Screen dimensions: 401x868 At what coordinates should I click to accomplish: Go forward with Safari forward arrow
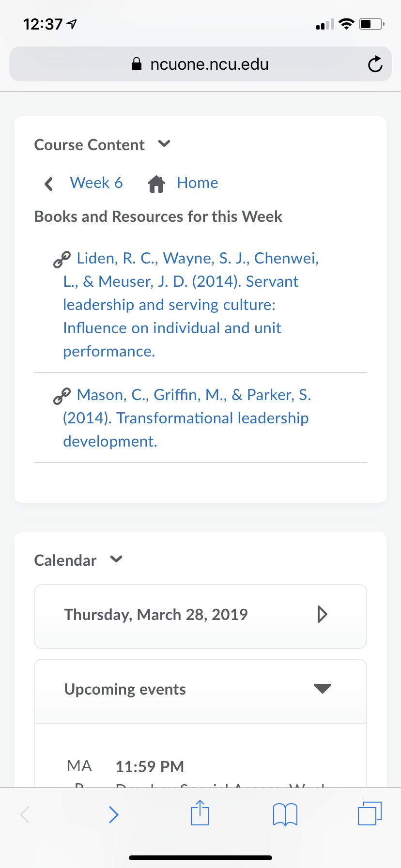click(113, 814)
